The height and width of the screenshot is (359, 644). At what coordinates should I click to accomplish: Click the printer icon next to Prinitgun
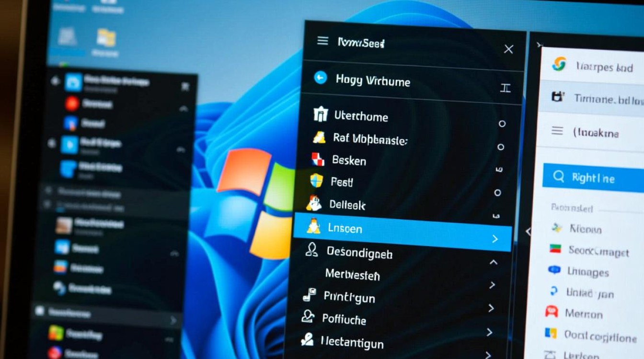(309, 295)
